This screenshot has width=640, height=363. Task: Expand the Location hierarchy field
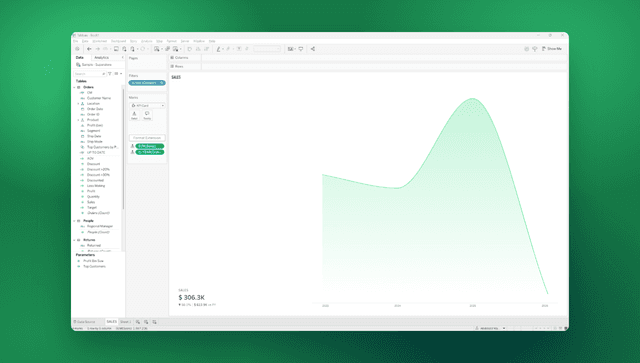point(78,104)
